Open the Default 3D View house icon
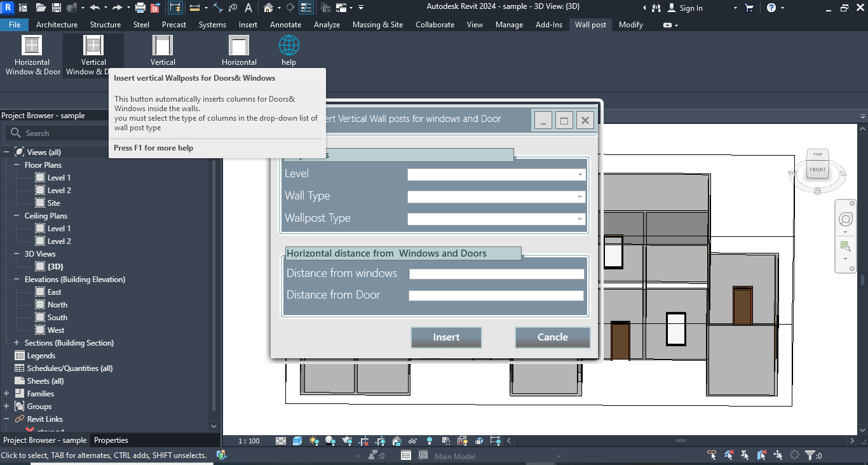The width and height of the screenshot is (868, 465). [x=269, y=8]
